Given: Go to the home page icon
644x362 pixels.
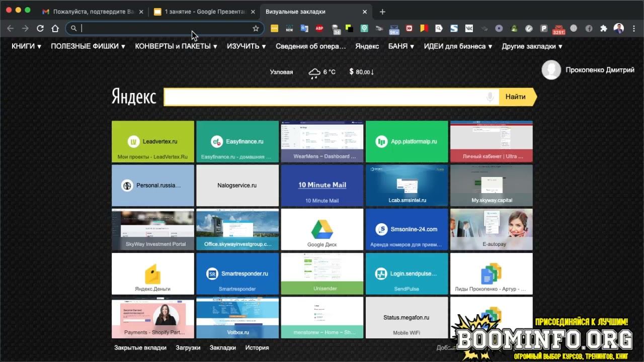Looking at the screenshot, I should 55,29.
